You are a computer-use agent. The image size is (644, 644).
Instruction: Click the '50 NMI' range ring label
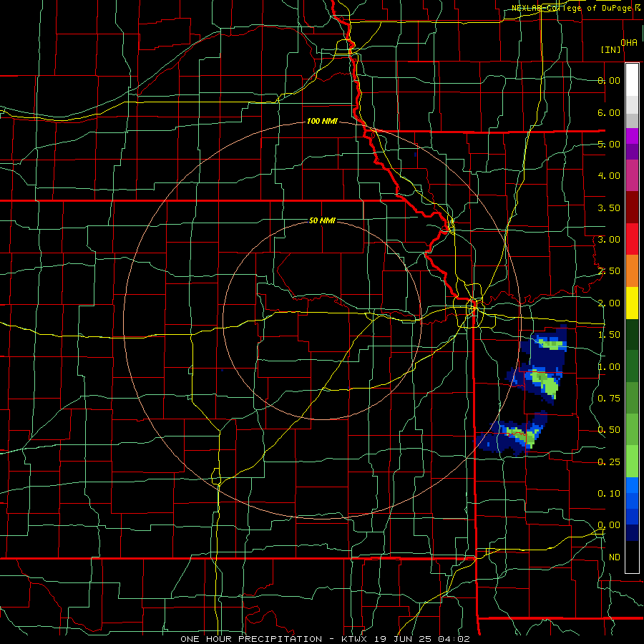point(322,220)
